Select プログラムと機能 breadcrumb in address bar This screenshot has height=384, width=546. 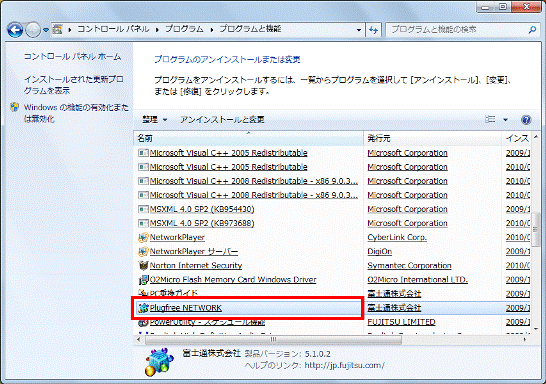(250, 29)
